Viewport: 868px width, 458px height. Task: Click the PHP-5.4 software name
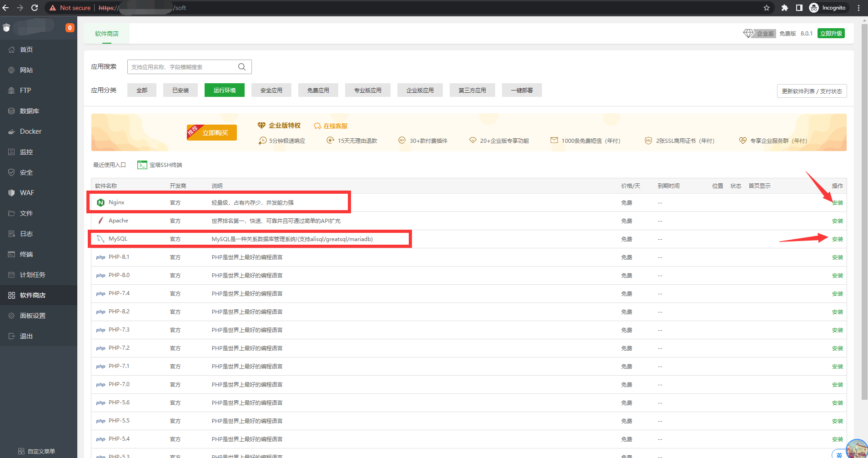(119, 439)
